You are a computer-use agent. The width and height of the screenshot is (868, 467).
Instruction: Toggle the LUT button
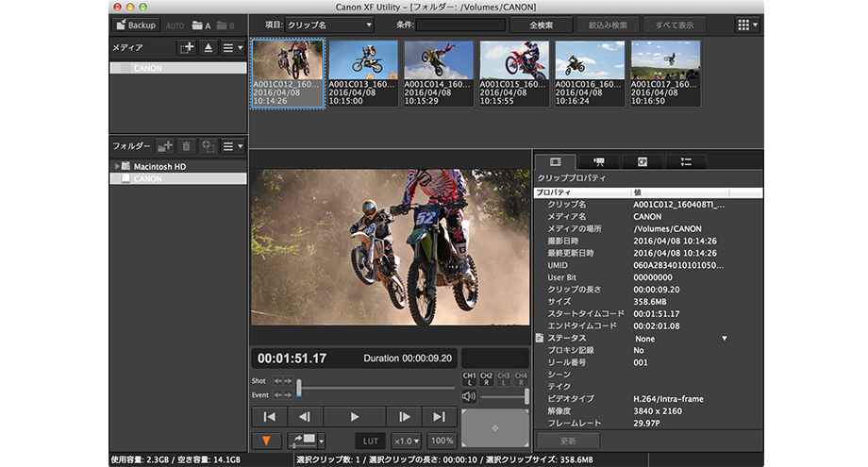(x=371, y=441)
